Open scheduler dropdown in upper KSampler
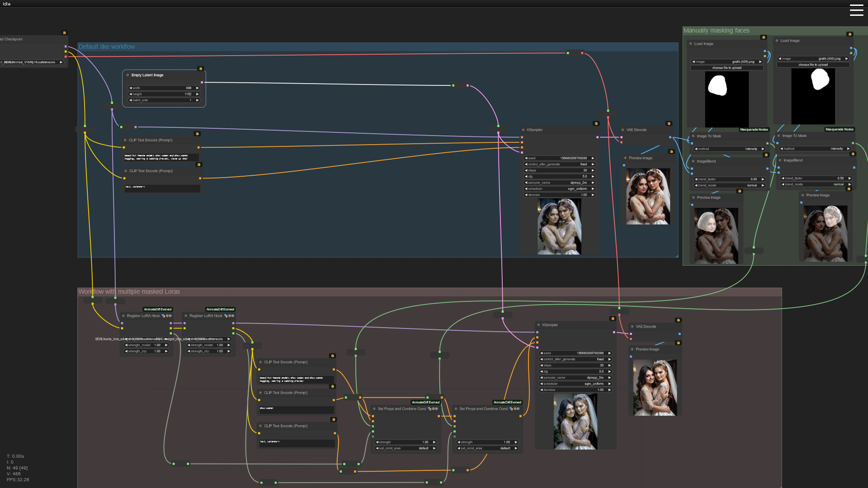 click(x=560, y=189)
